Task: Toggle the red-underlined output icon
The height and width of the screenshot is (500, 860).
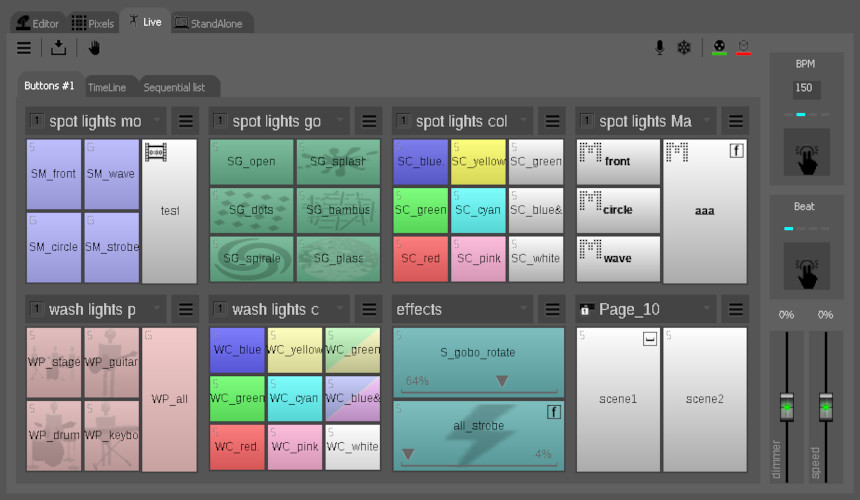Action: 743,47
